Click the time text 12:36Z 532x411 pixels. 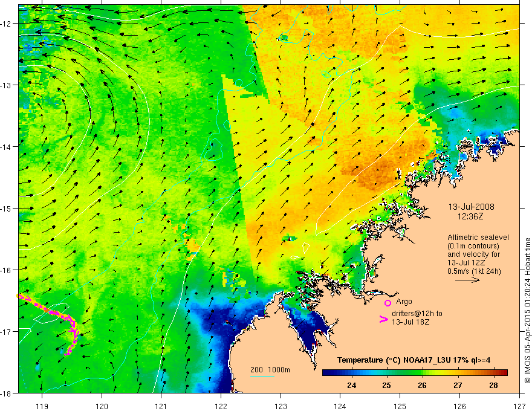coord(470,216)
